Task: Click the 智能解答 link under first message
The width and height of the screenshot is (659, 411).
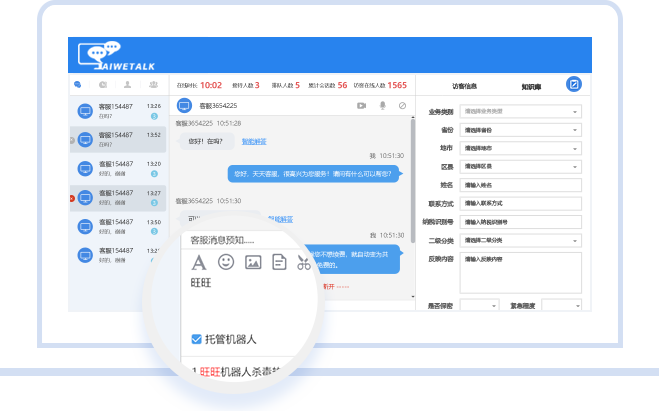Action: pos(254,142)
